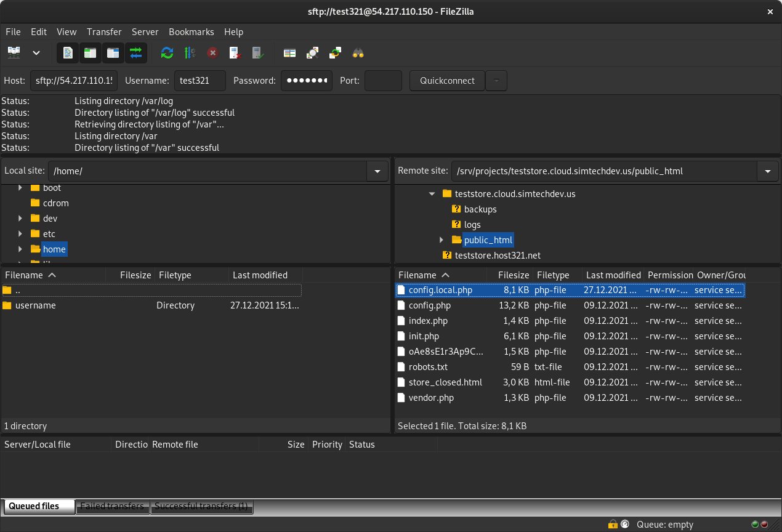Focus the Password input field
The height and width of the screenshot is (532, 782).
pos(307,81)
